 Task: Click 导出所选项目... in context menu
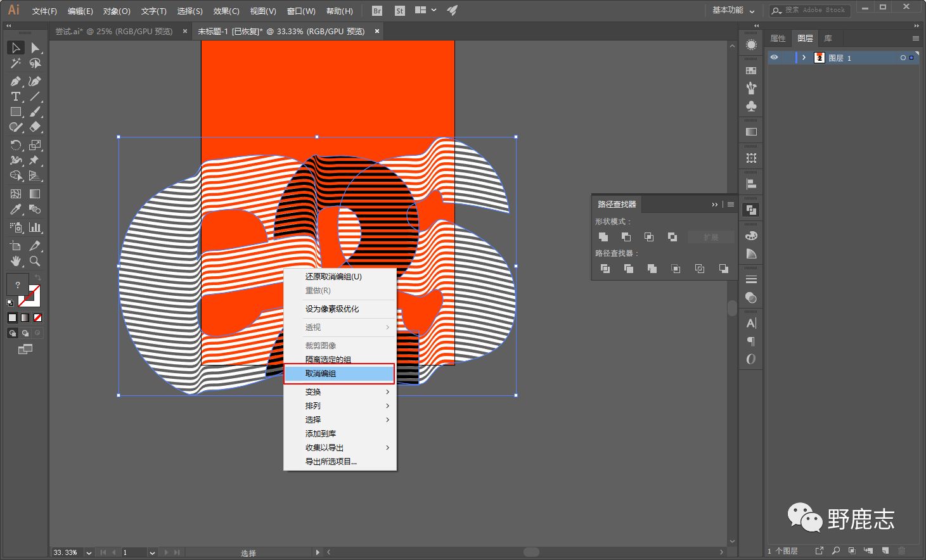(331, 462)
